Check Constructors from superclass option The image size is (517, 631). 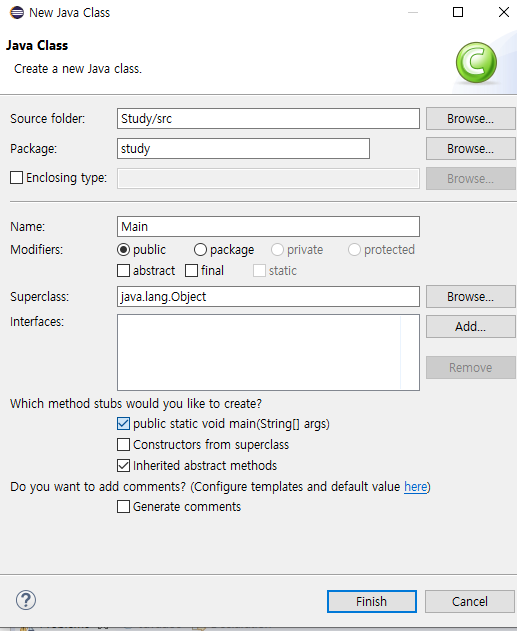(124, 444)
